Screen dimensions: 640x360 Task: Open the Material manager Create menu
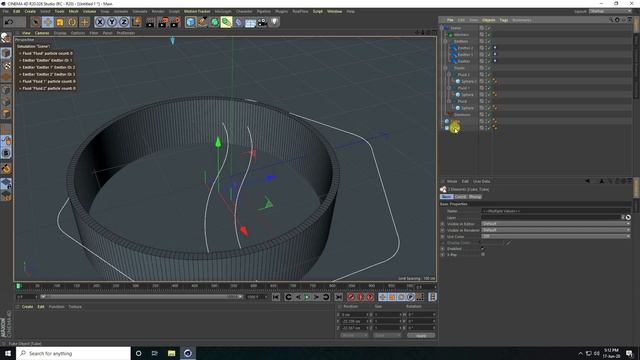(x=27, y=307)
